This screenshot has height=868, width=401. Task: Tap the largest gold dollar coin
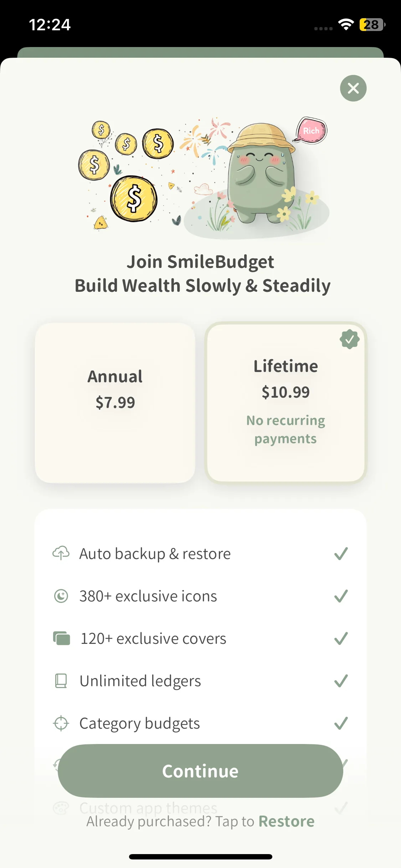point(134,198)
